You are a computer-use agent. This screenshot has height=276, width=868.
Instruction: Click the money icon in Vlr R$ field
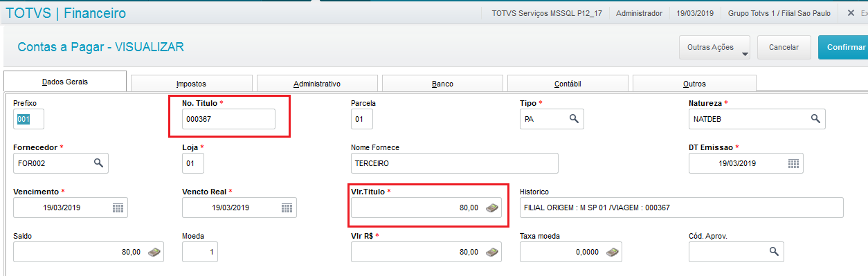[x=491, y=252]
